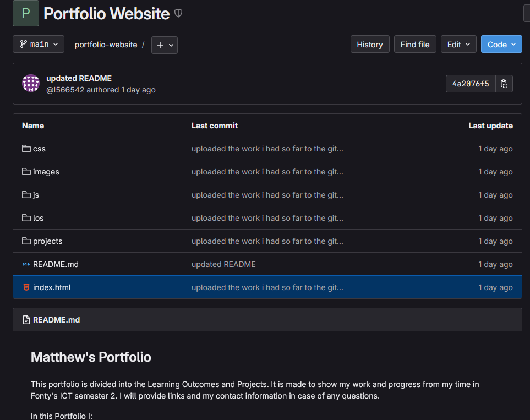Viewport: 530px width, 420px height.
Task: Open the commit History
Action: point(369,44)
